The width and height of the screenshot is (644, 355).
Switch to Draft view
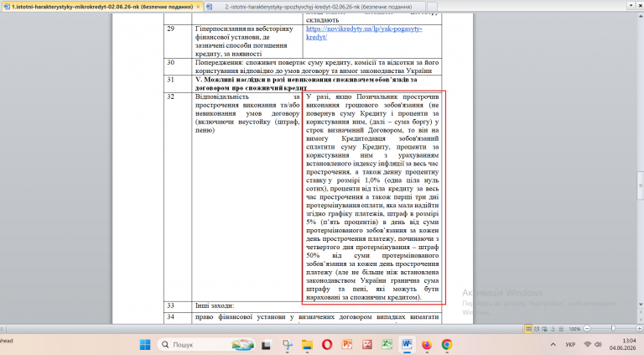[561, 329]
